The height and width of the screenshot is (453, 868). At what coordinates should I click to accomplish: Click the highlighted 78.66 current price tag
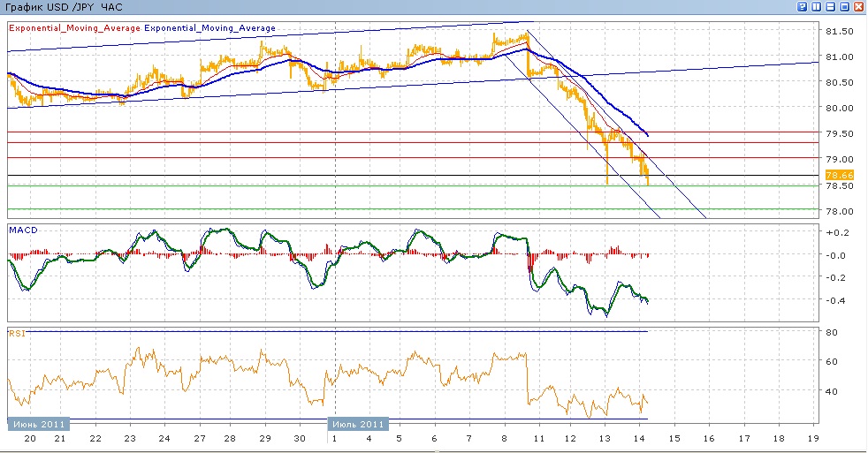[839, 175]
